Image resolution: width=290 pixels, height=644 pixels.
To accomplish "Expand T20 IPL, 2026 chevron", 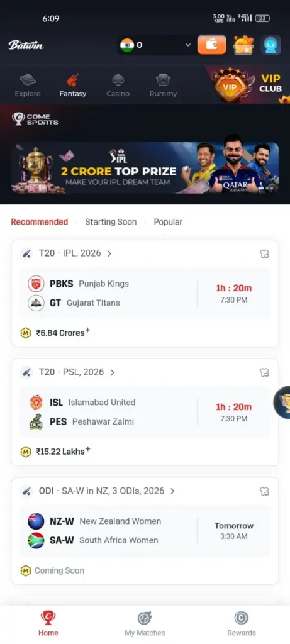I will pos(109,254).
